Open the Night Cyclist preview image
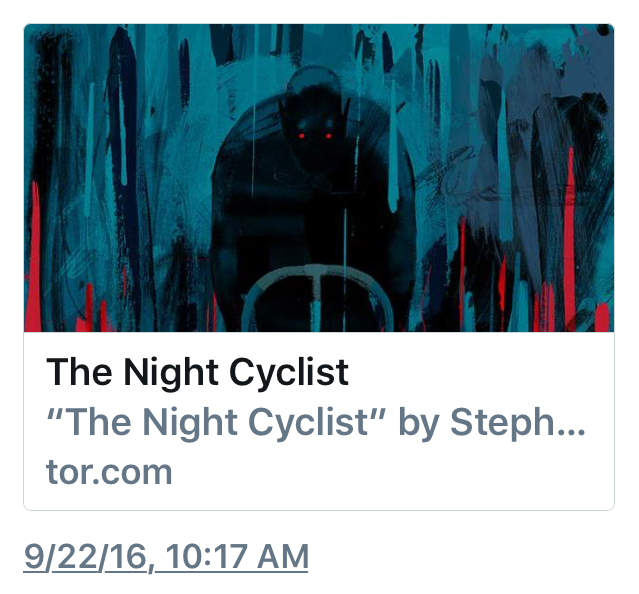 coord(318,178)
